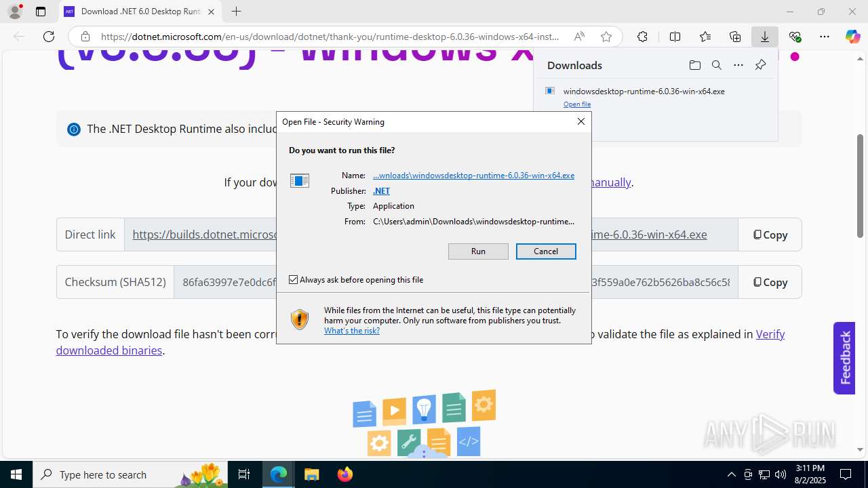Open network icon in system tray
The width and height of the screenshot is (868, 488).
click(x=764, y=474)
